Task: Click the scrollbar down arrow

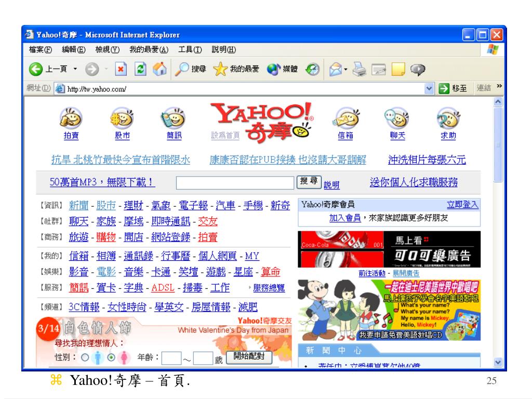Action: coord(498,362)
